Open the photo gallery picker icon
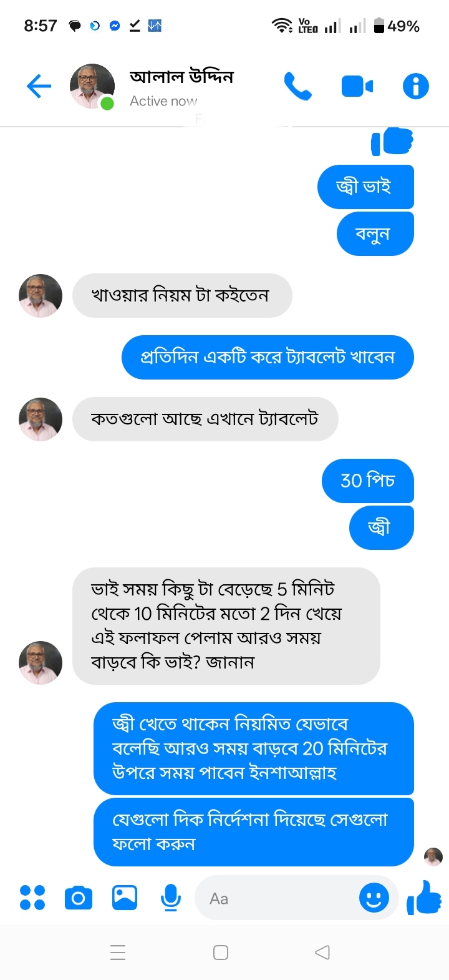 (x=125, y=898)
